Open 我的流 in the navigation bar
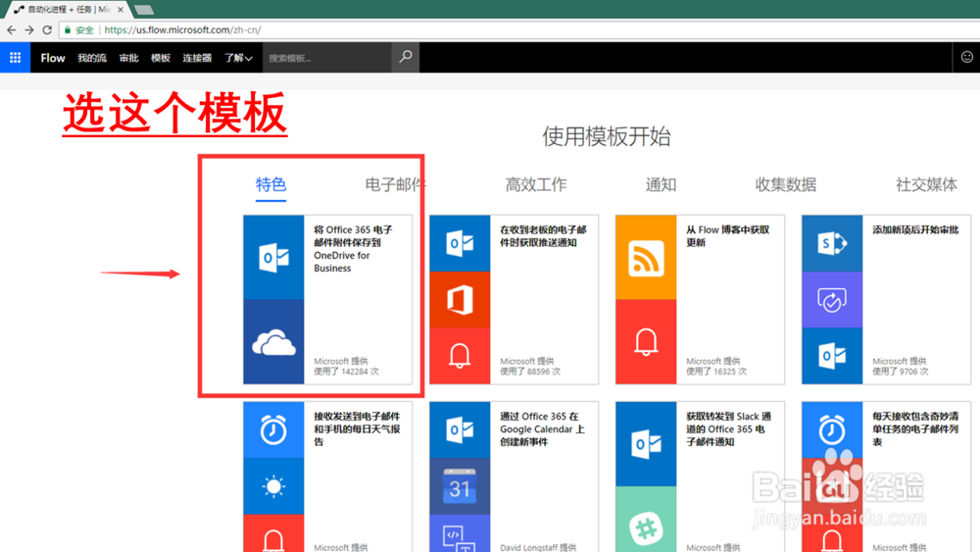The height and width of the screenshot is (552, 980). pos(92,58)
